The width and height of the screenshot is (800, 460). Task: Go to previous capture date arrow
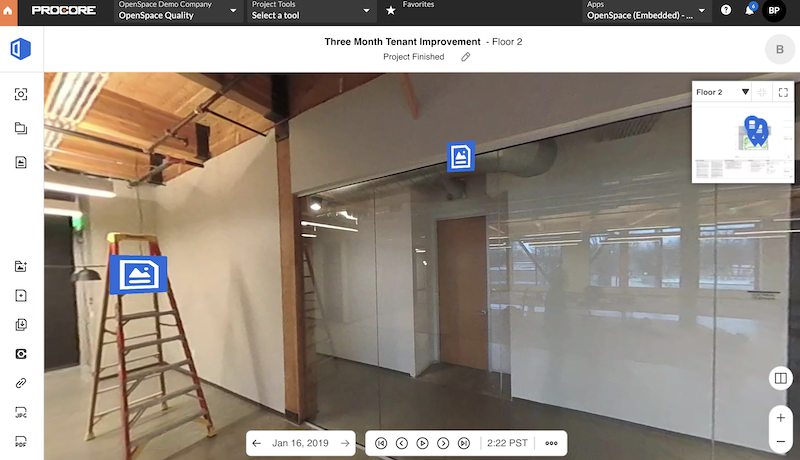point(257,443)
